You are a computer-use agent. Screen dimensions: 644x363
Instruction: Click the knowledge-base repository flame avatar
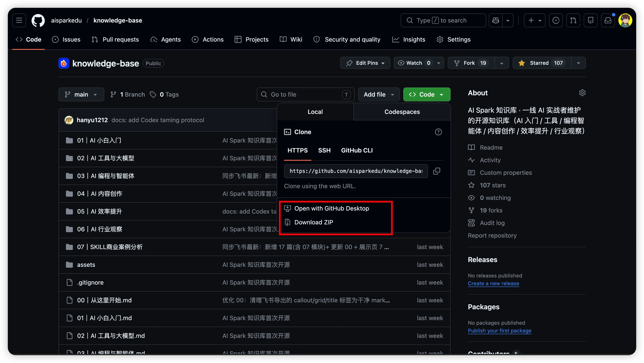click(x=64, y=63)
